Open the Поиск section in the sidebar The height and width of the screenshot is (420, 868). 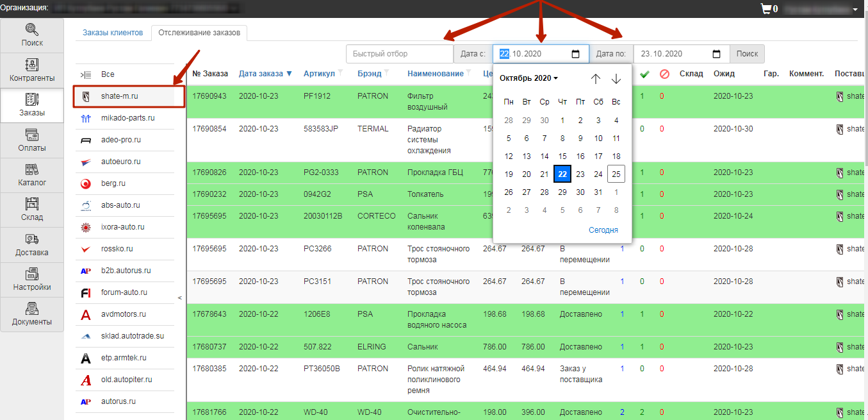[32, 35]
